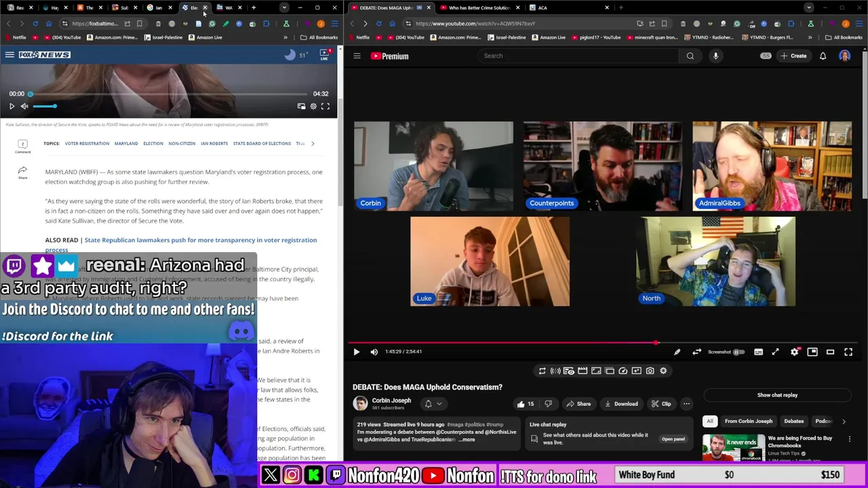Unmute the Fox45 video player
Viewport: 868px width, 488px height.
pos(24,106)
